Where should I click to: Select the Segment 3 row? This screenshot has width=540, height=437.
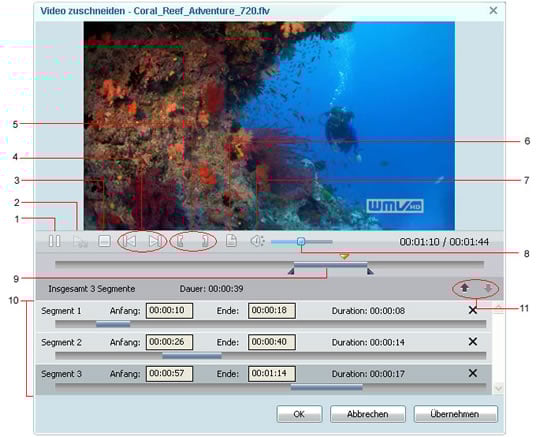tap(264, 380)
